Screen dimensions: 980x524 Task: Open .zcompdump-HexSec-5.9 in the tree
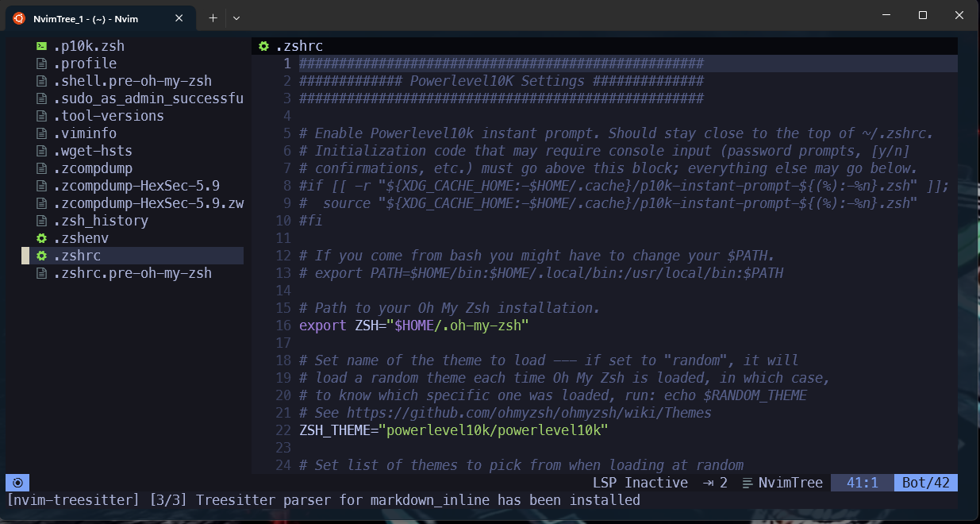pos(136,186)
